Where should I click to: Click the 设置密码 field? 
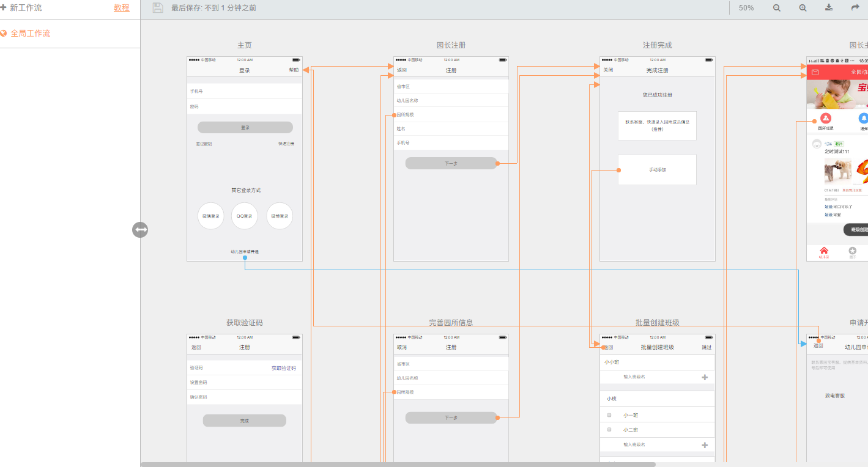[245, 382]
